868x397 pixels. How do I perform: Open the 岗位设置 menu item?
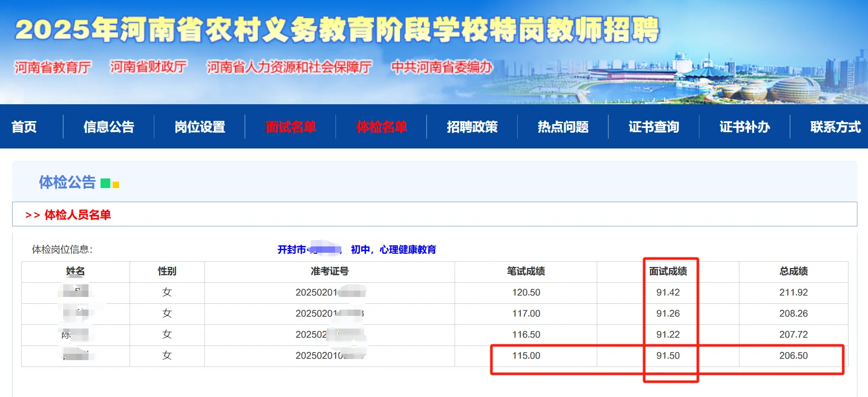200,127
